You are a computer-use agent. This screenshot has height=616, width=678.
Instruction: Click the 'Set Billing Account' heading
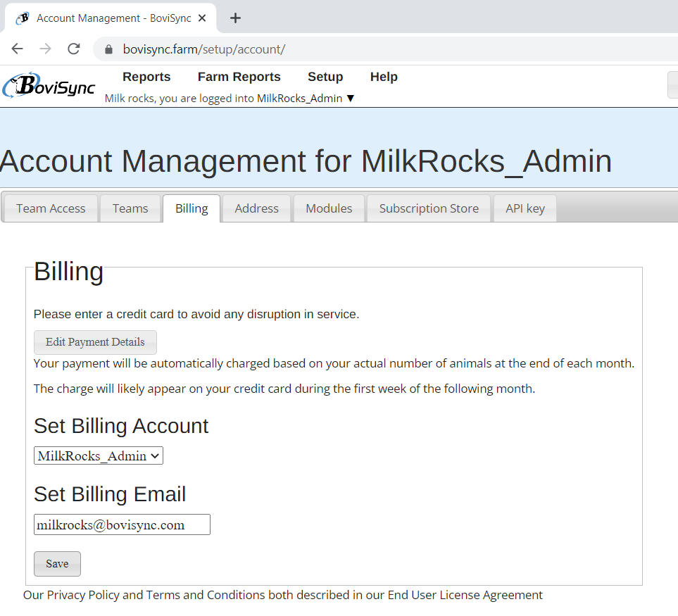tap(121, 426)
